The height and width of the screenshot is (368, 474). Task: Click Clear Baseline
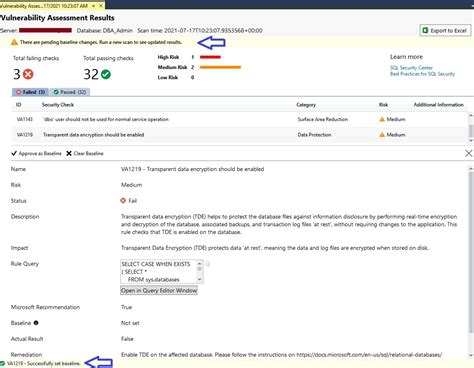tap(85, 153)
